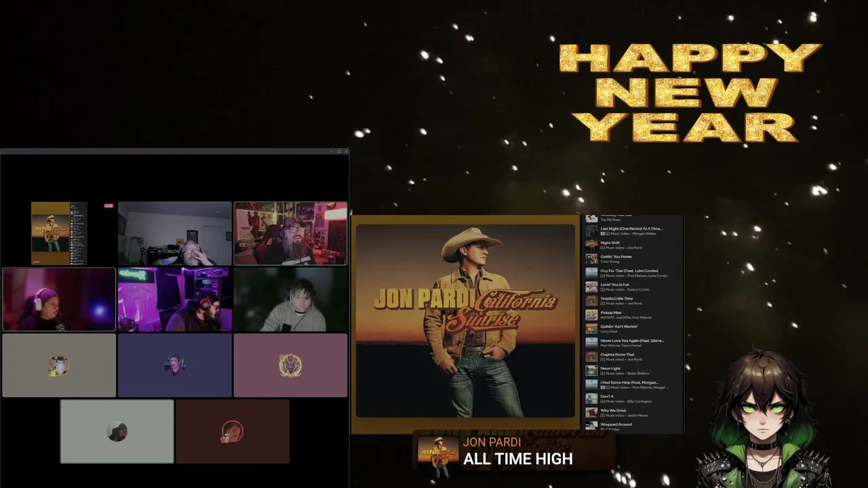
Task: Minimize the video call window
Action: tap(330, 151)
